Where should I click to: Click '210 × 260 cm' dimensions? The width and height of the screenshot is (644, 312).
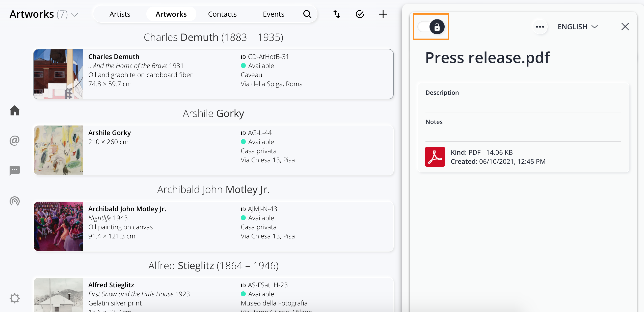(108, 142)
